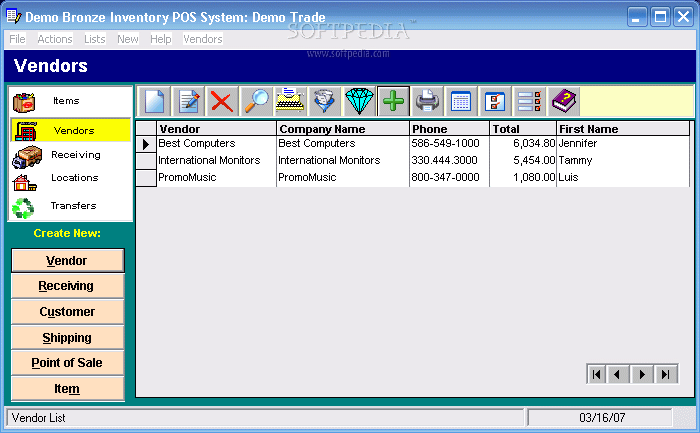Click the list rows toolbar icon
The image size is (700, 433).
tap(529, 101)
